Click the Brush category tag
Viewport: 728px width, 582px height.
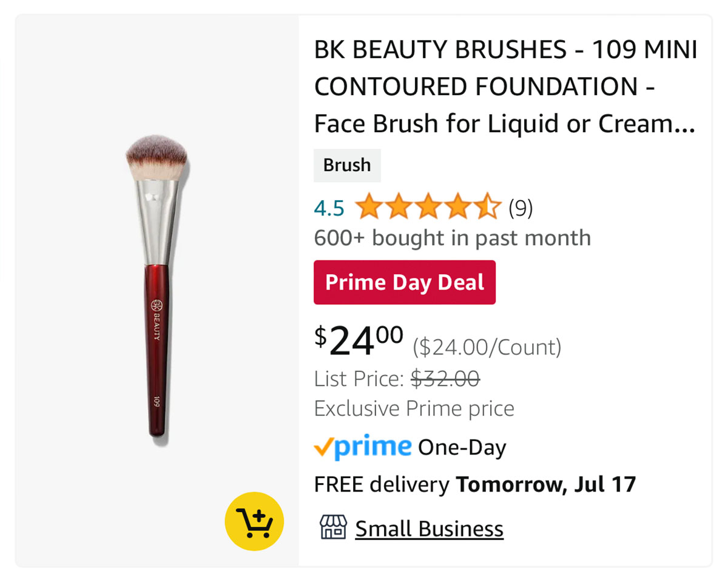click(x=347, y=165)
